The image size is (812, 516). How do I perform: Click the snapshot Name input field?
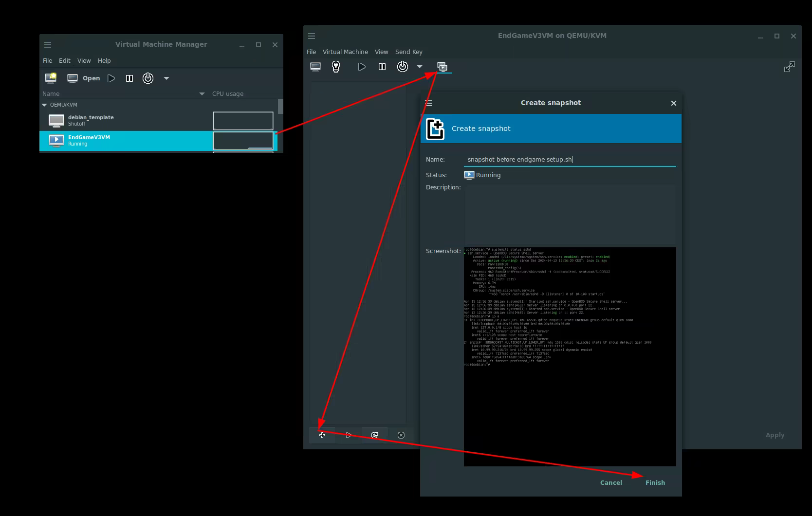coord(570,159)
